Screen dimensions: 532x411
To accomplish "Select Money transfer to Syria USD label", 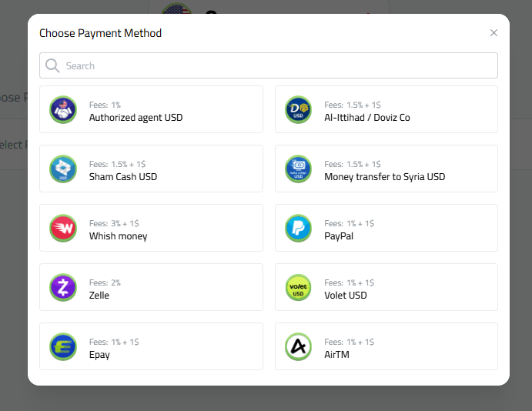I will 385,177.
